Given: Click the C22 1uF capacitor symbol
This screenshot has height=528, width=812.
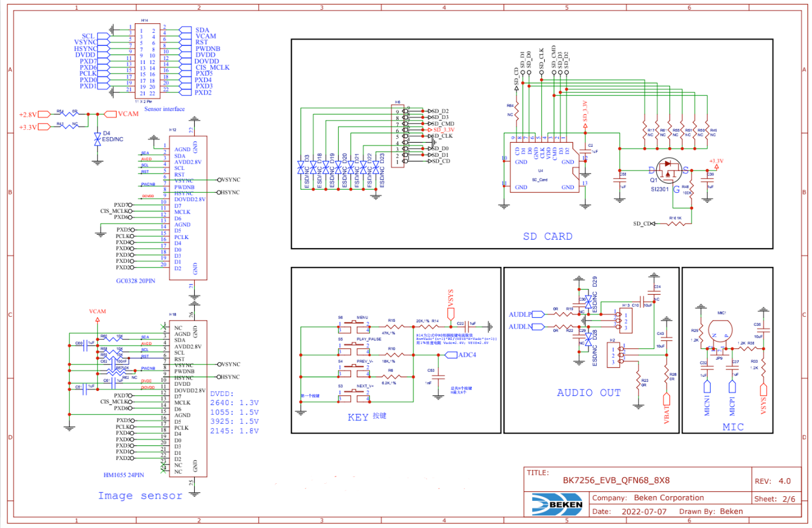Looking at the screenshot, I should click(x=468, y=327).
